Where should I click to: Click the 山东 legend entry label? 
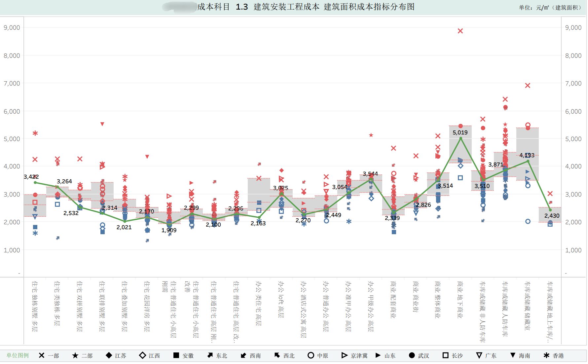coord(390,356)
